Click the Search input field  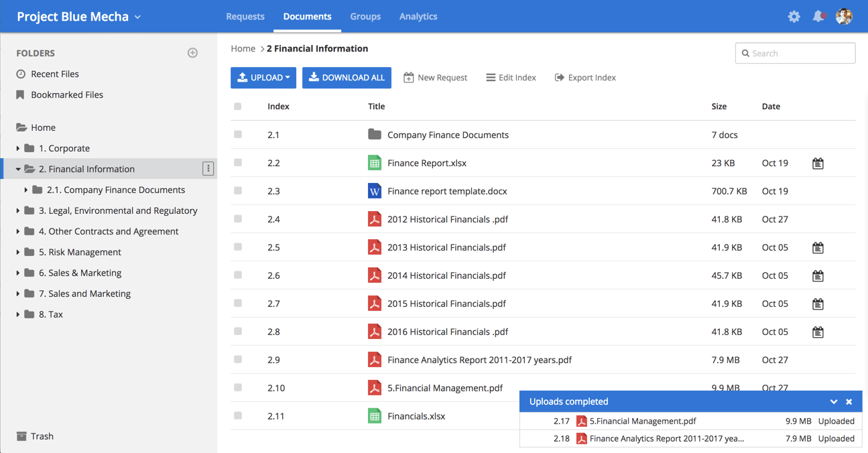[800, 54]
